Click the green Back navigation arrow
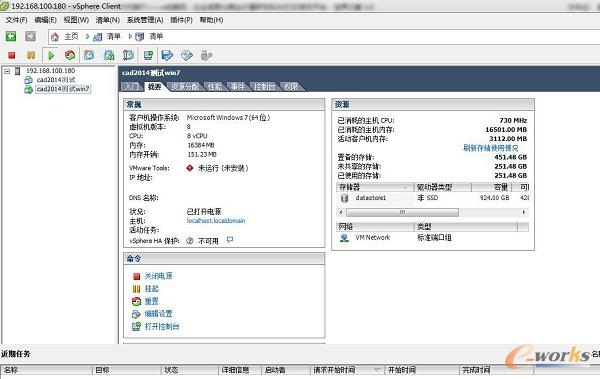 point(11,36)
